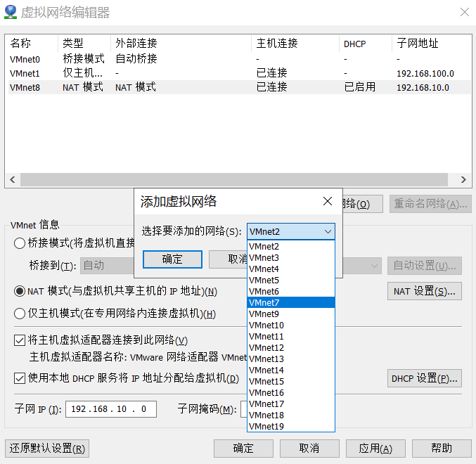Select the VMnet1 row in network table

pos(239,73)
